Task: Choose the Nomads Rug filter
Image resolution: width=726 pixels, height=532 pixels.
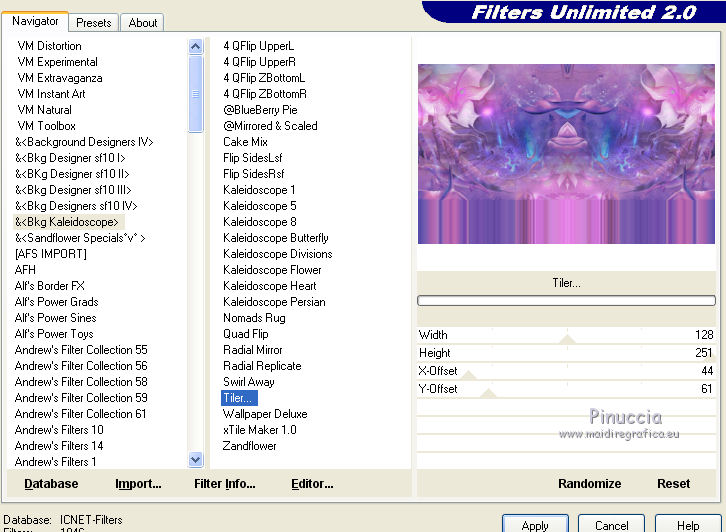Action: [x=254, y=318]
